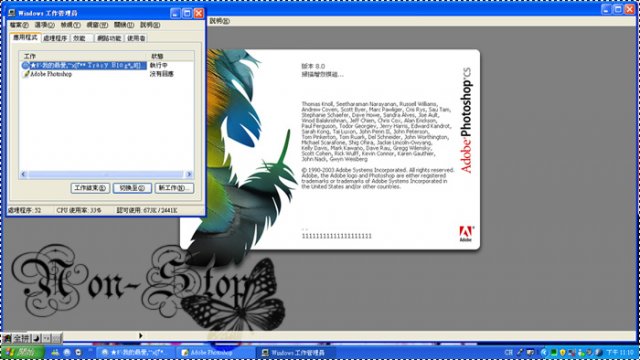This screenshot has width=640, height=360.
Task: Open the 檔案 (File) menu in Task Manager
Action: coord(19,25)
